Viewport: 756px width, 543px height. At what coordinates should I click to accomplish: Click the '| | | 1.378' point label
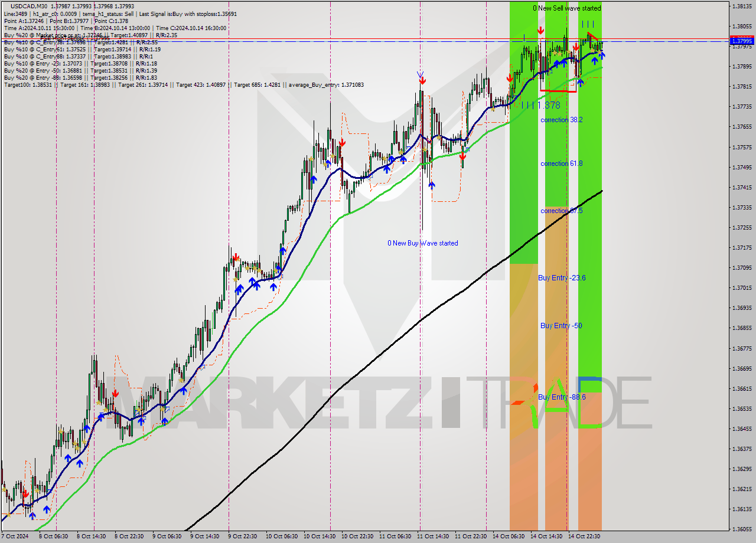coord(540,105)
